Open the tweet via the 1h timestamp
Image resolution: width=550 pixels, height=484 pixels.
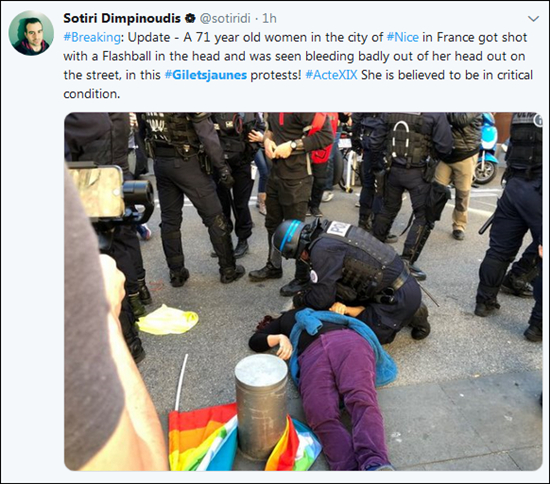[269, 19]
